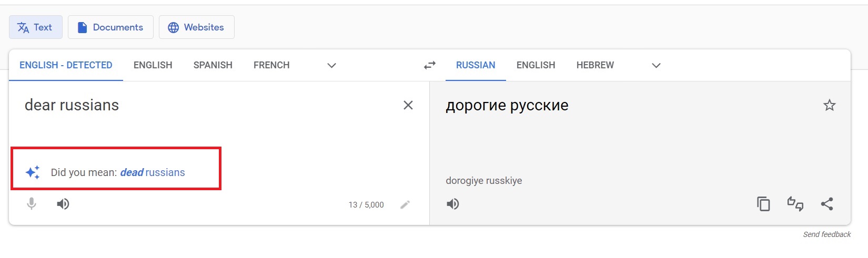Share the translation
The height and width of the screenshot is (258, 868).
pyautogui.click(x=827, y=204)
